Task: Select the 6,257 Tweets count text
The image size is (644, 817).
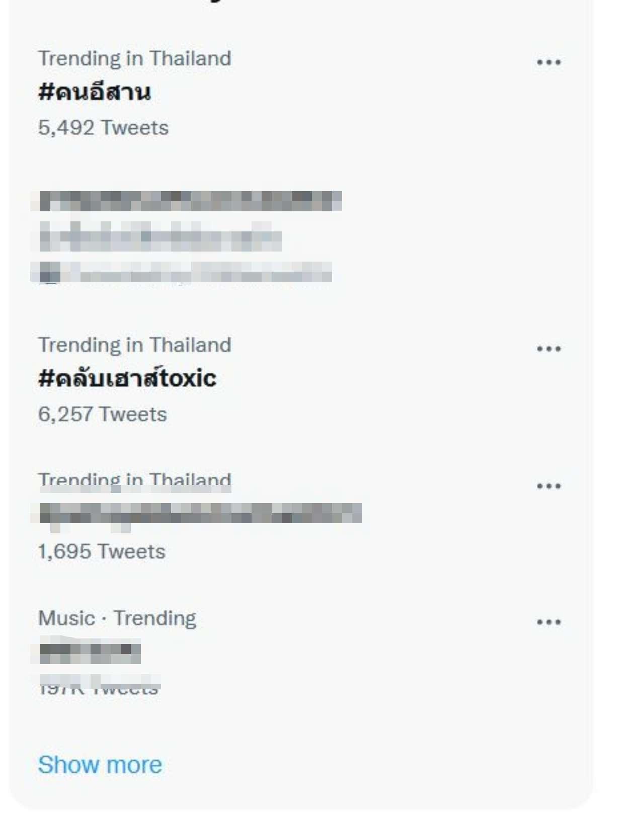Action: (x=103, y=415)
